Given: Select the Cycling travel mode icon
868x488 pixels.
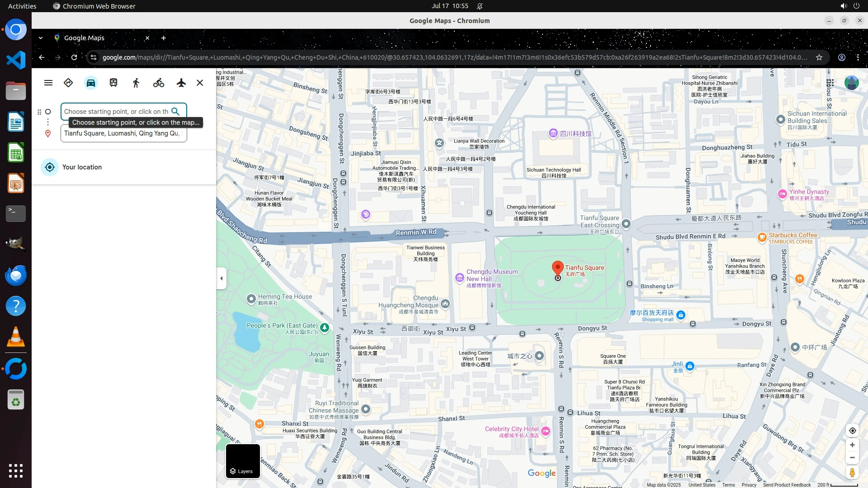Looking at the screenshot, I should 159,83.
